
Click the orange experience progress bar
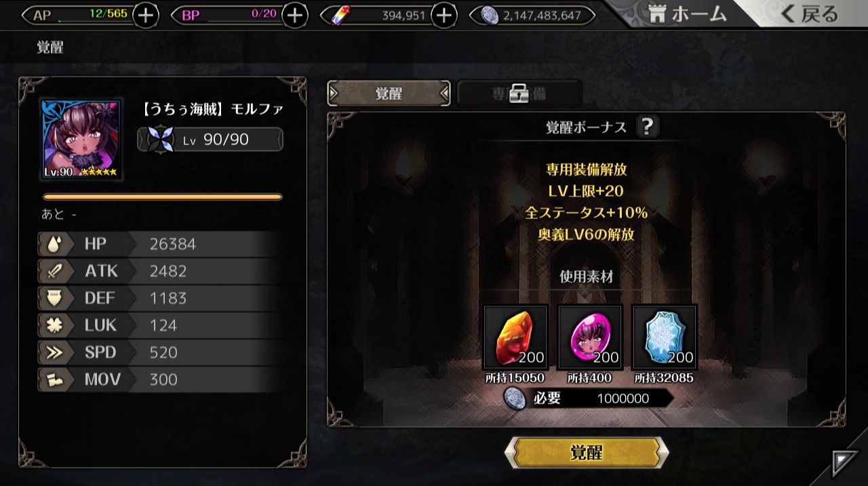point(163,197)
